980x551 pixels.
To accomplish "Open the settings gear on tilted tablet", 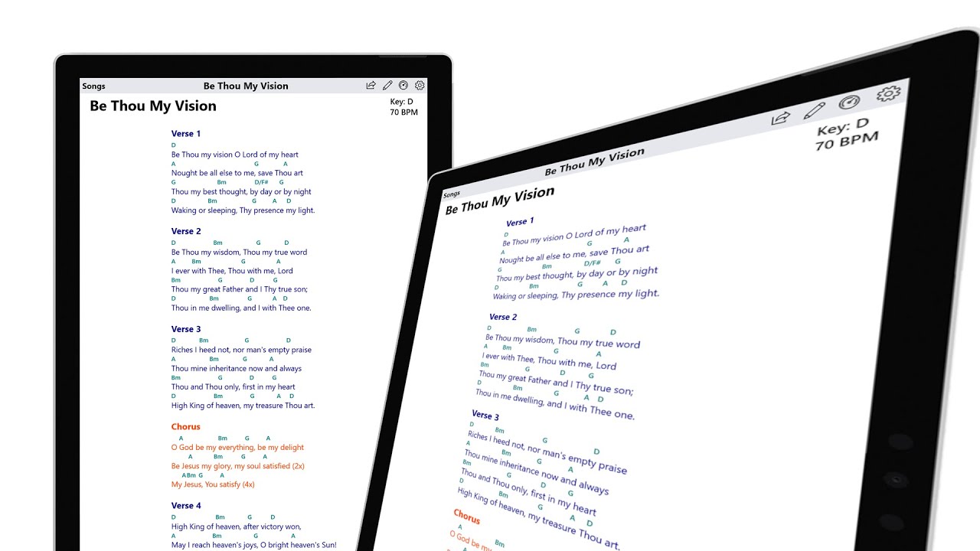I will (x=888, y=94).
